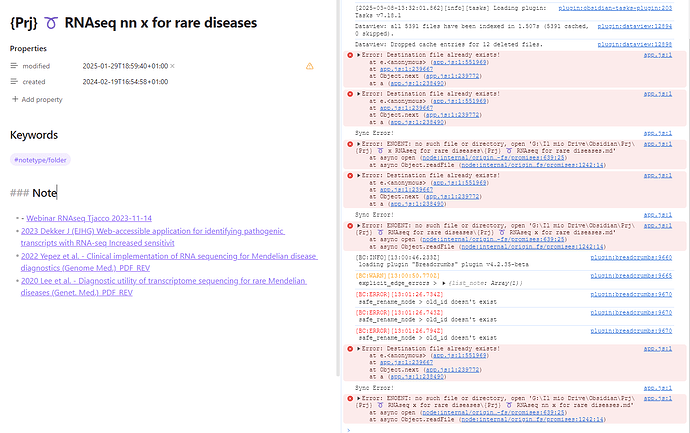Click the 'modified' property name

[36, 66]
